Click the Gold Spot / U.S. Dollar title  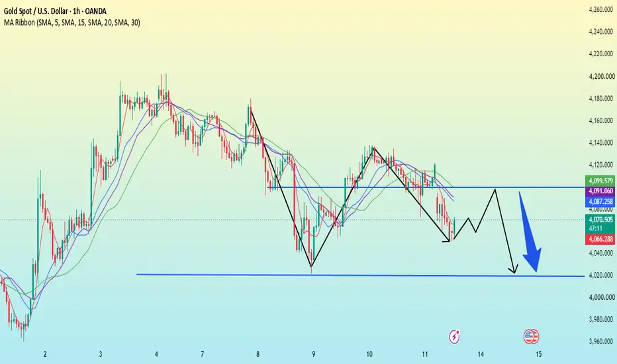(55, 11)
